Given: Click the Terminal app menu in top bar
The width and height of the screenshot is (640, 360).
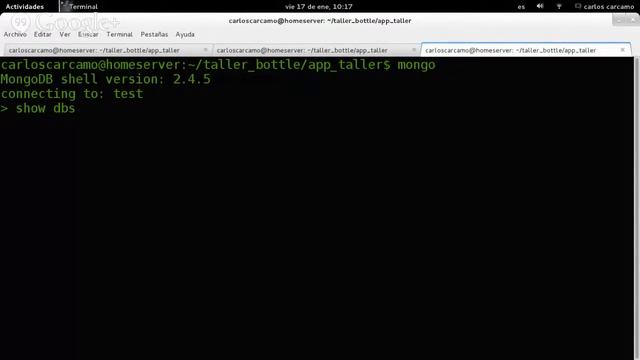Looking at the screenshot, I should 83,7.
